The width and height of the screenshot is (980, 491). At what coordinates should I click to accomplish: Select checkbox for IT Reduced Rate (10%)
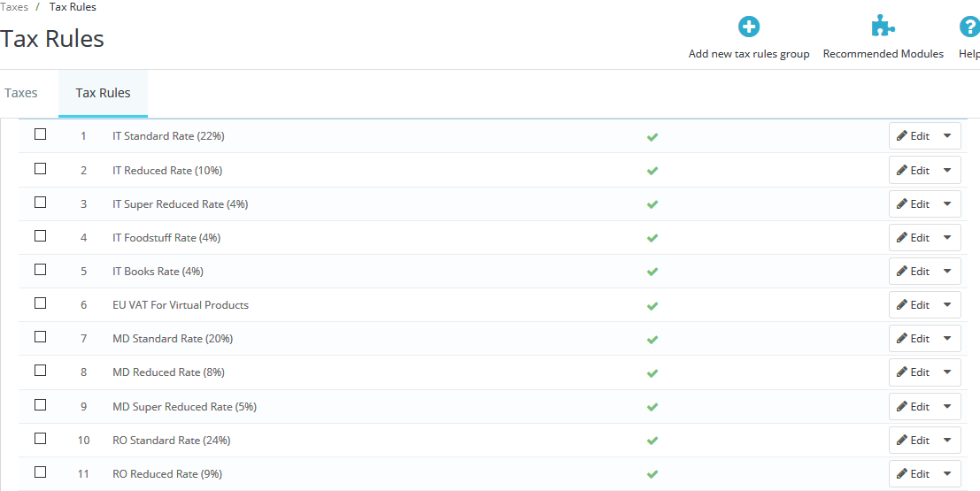40,168
